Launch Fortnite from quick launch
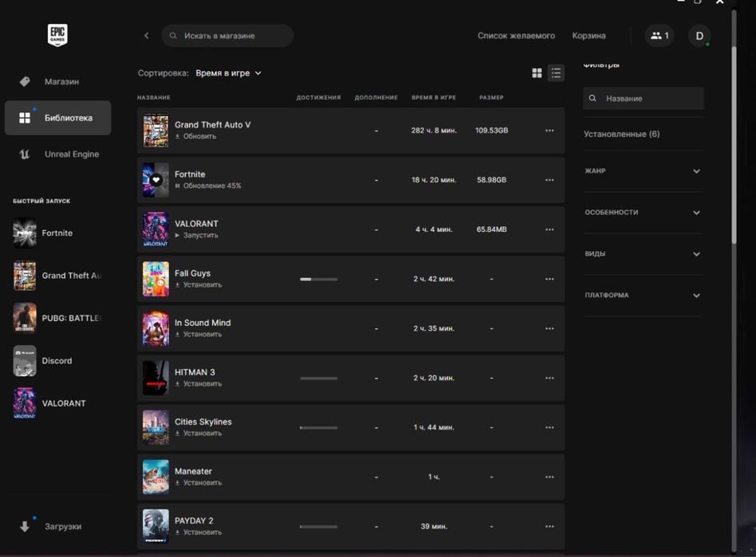 58,233
